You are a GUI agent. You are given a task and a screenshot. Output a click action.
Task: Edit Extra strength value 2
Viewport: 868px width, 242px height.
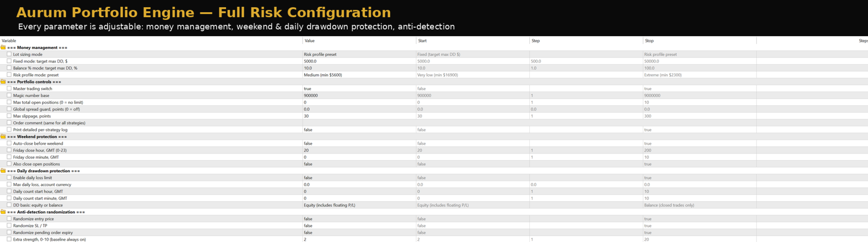[359, 239]
